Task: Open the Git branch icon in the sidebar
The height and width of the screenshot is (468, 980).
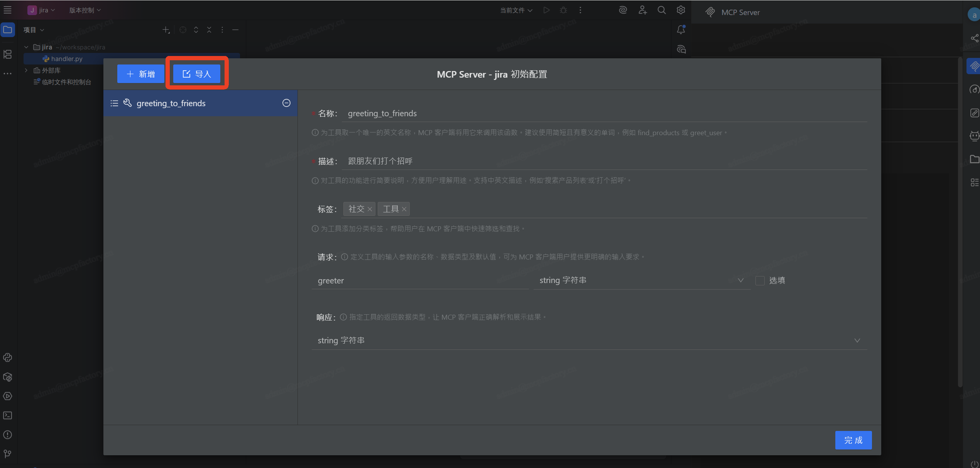Action: [7, 454]
